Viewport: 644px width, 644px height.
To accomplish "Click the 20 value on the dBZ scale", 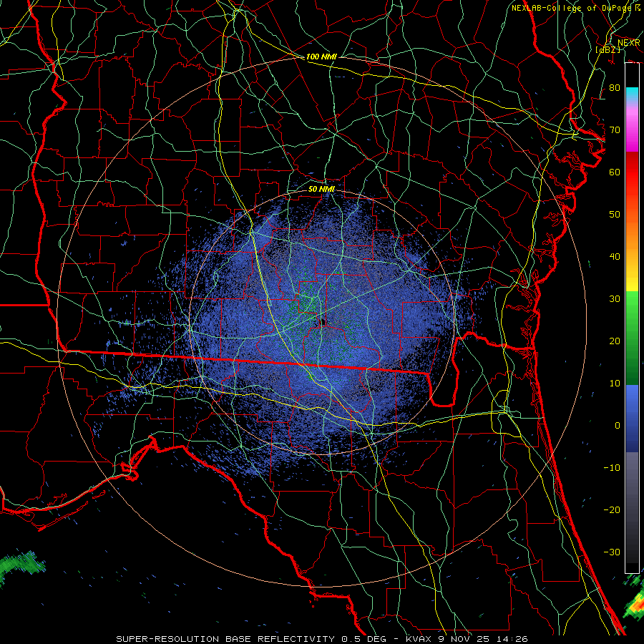I will [615, 341].
